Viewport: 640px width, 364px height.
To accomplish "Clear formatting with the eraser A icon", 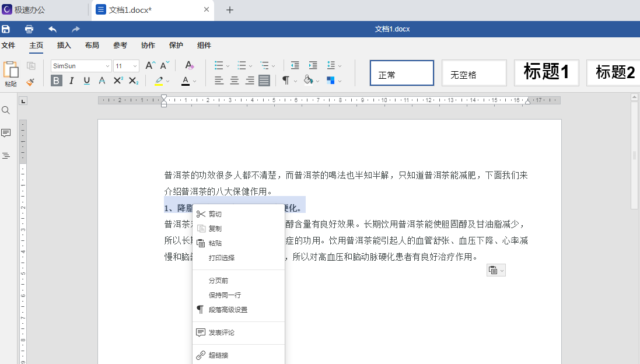I will [189, 65].
